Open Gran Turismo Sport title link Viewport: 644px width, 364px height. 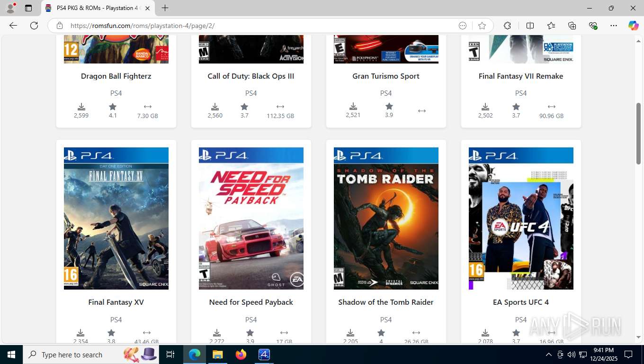(386, 76)
